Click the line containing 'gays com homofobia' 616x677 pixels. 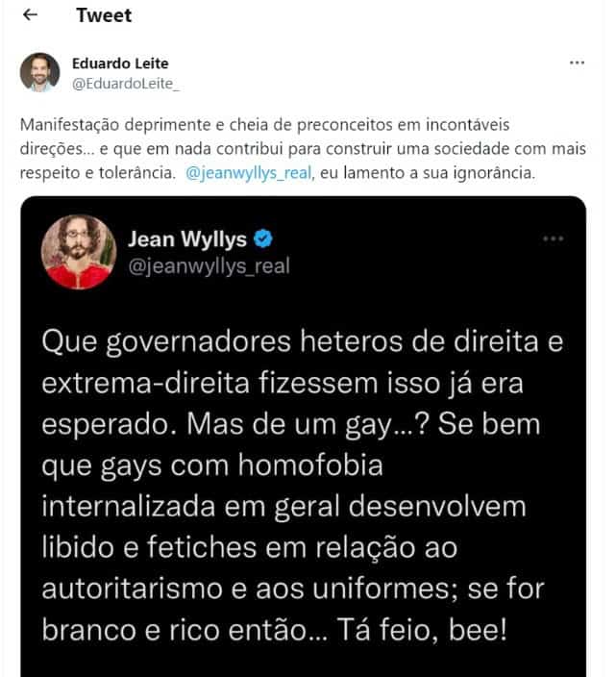coord(212,466)
